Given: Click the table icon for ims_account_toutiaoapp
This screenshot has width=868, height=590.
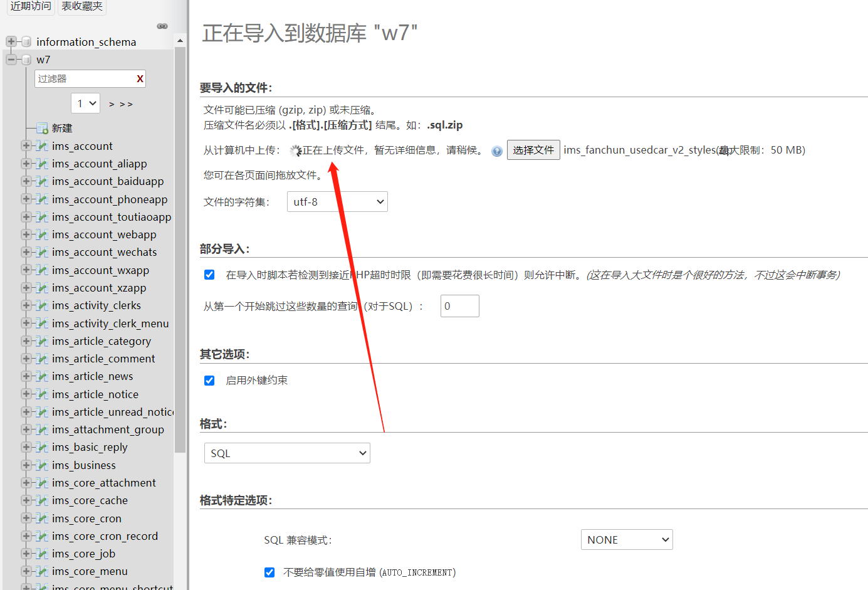Looking at the screenshot, I should click(43, 217).
